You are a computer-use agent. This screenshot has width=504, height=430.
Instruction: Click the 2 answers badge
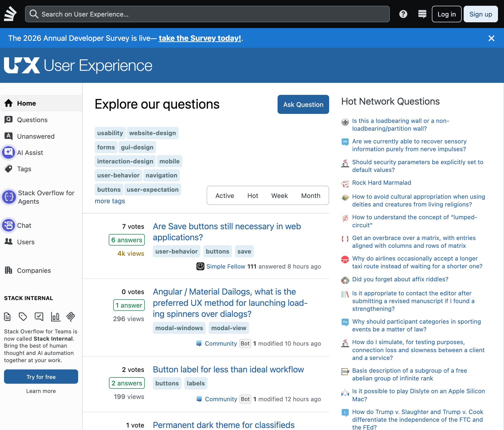[x=127, y=383]
